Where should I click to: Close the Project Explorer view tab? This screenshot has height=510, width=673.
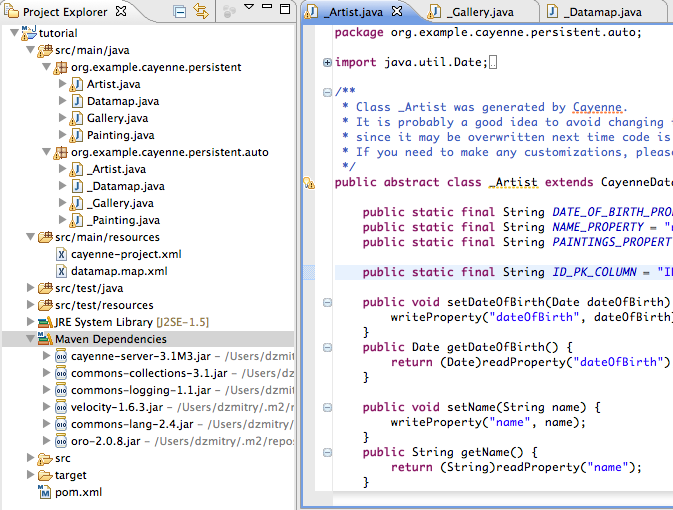point(121,12)
